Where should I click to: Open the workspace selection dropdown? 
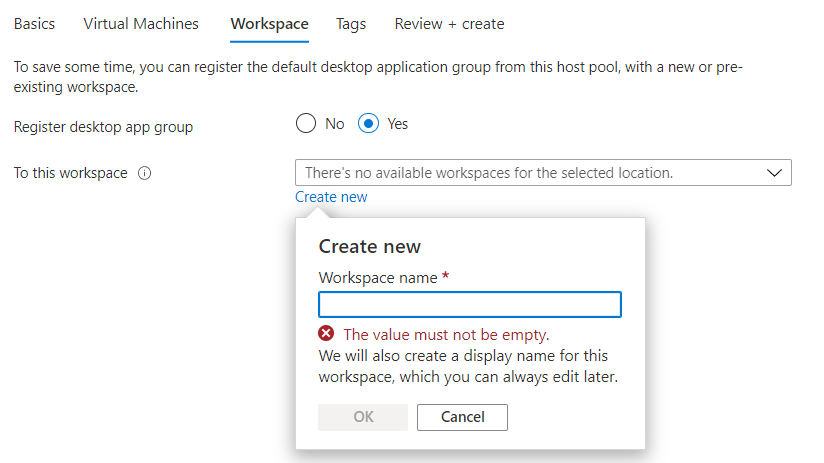point(530,173)
